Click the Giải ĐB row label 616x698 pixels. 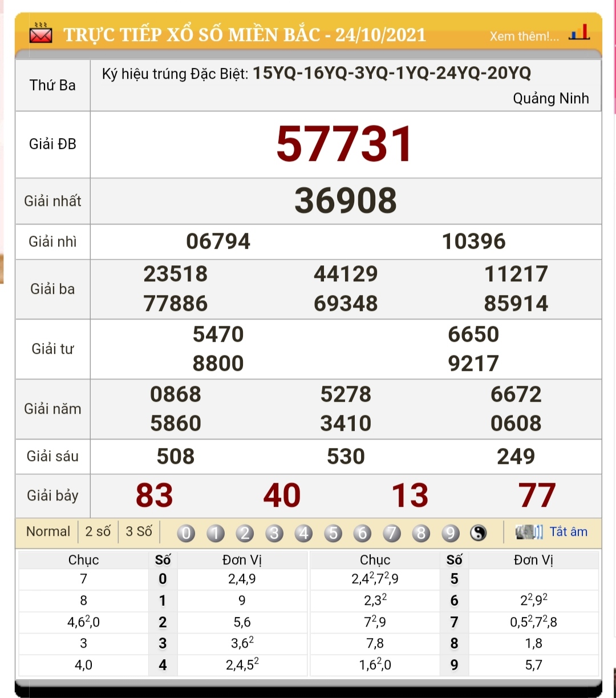click(x=52, y=144)
